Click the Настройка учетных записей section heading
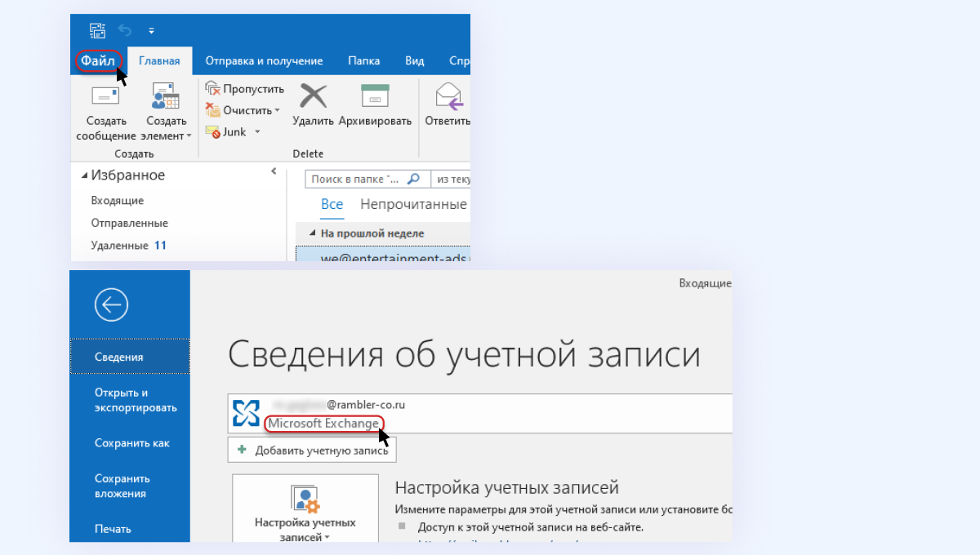 (x=506, y=488)
